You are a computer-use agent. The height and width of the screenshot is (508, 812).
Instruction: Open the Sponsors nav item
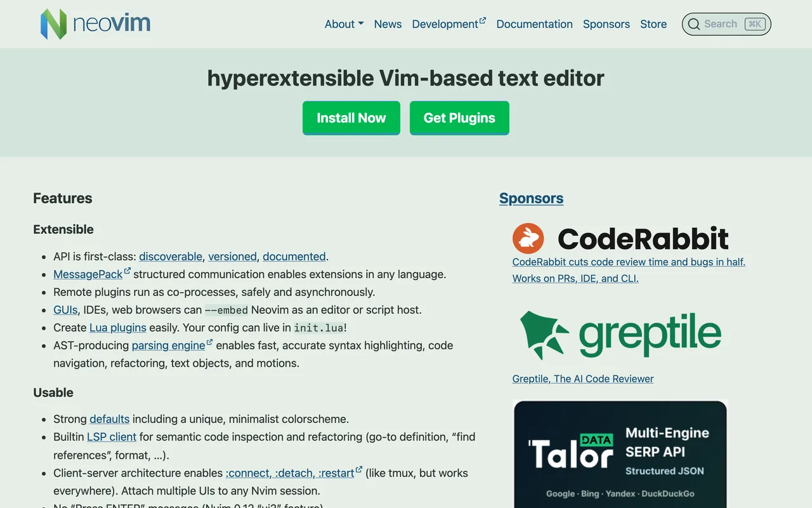pos(606,24)
